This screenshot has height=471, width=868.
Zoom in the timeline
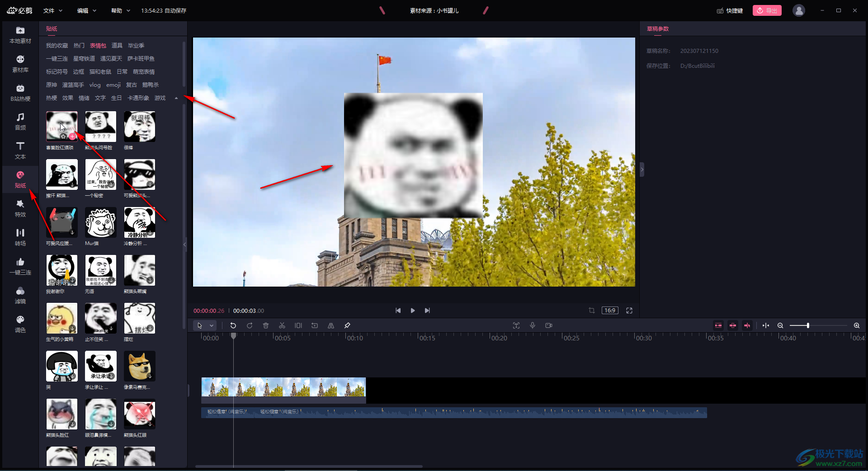[x=857, y=325]
